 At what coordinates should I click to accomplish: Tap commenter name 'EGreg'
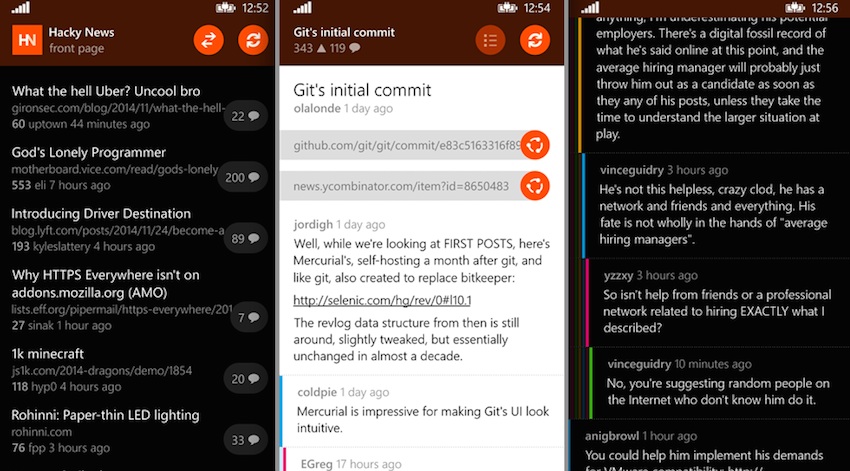coord(317,464)
